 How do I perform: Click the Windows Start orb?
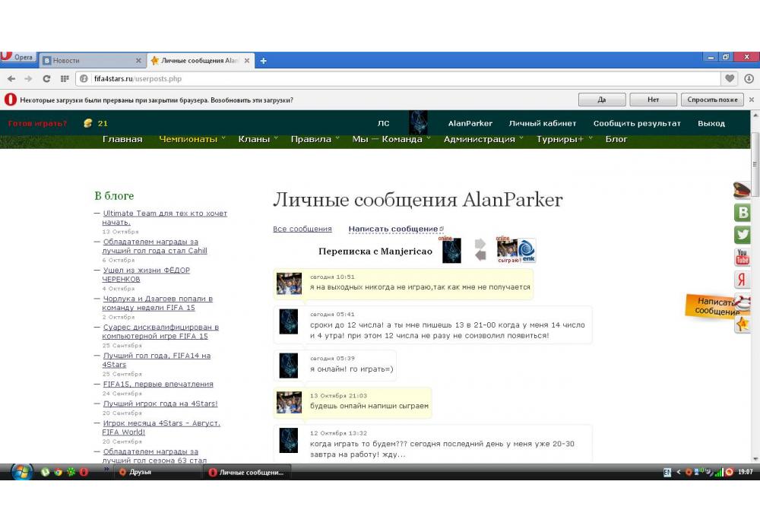(x=22, y=472)
